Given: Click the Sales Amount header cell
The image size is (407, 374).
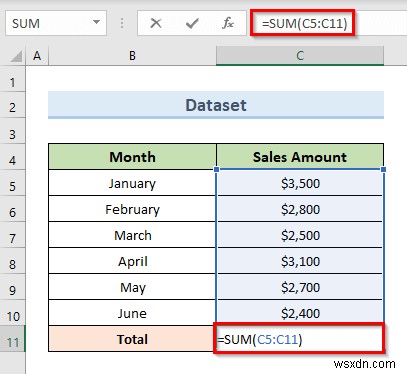Looking at the screenshot, I should click(300, 157).
